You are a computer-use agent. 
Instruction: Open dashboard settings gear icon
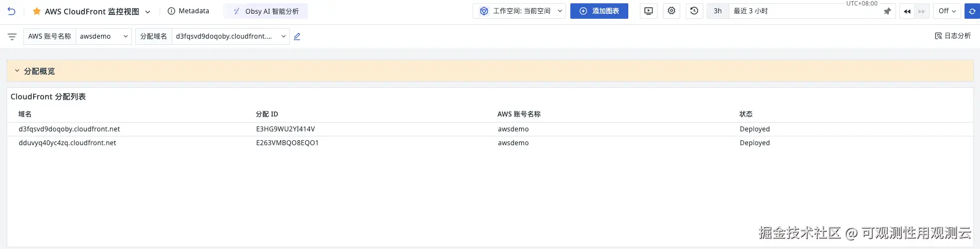[x=671, y=11]
